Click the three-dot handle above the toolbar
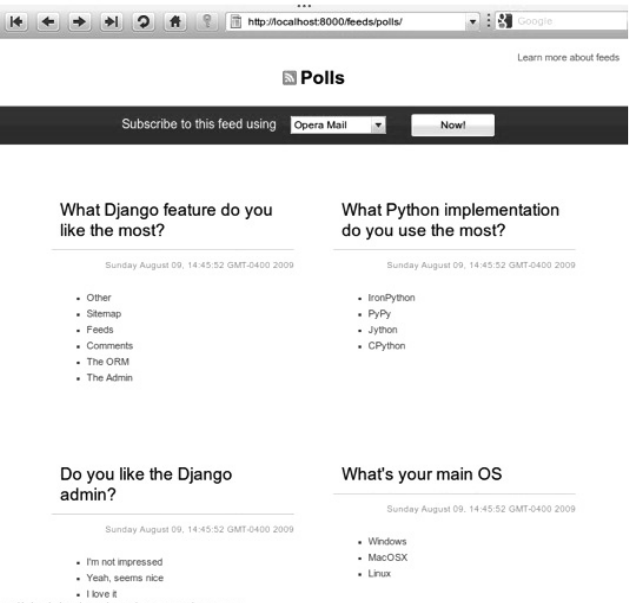This screenshot has width=629, height=603. pos(304,6)
